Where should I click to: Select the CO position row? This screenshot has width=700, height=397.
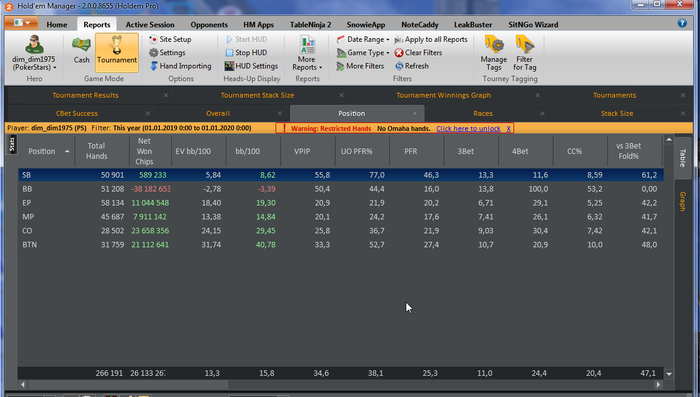click(341, 231)
